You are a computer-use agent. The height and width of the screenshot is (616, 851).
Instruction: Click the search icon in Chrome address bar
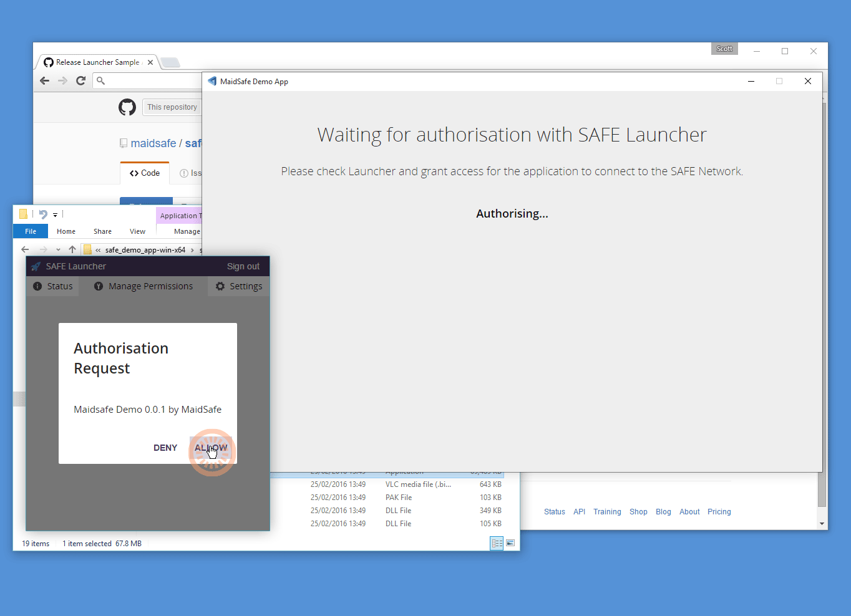(101, 80)
